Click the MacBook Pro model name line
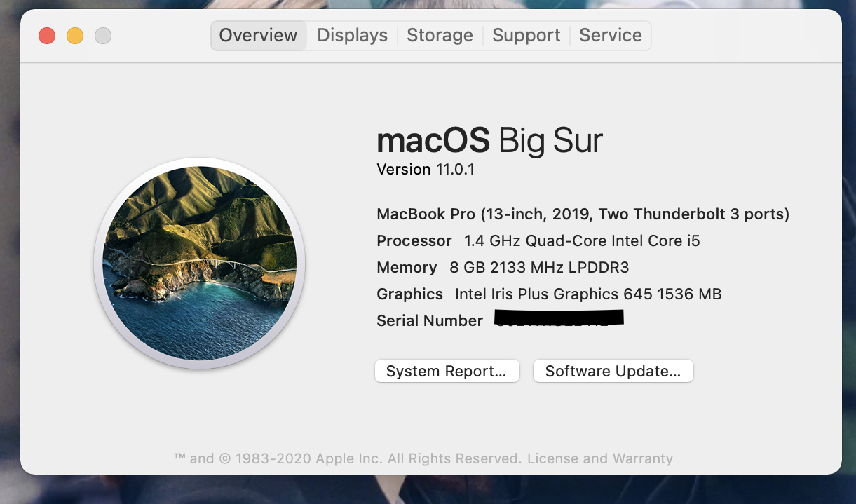 (x=583, y=214)
